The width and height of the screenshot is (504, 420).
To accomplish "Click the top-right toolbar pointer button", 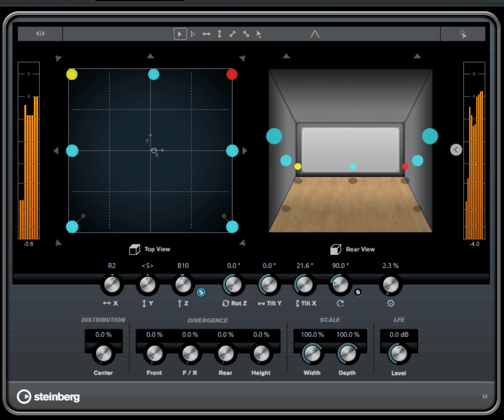I will click(463, 34).
